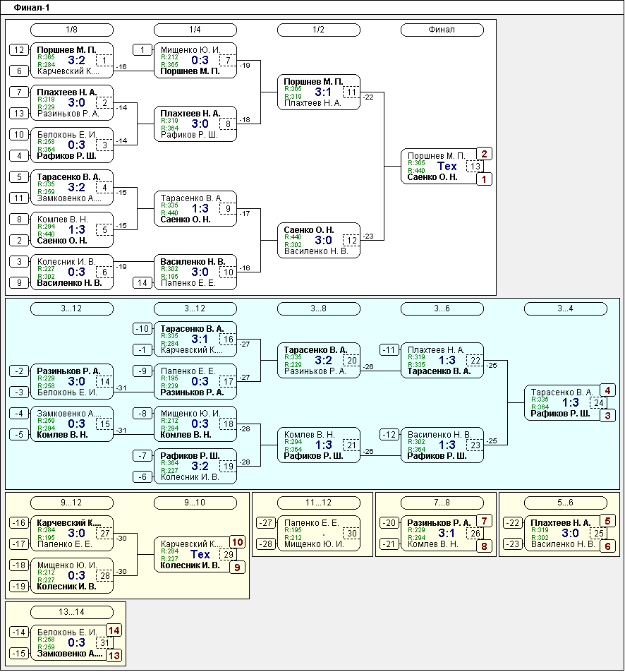The width and height of the screenshot is (625, 672).
Task: Click the -20 box beside Разиньков Р. А.
Action: coord(389,523)
